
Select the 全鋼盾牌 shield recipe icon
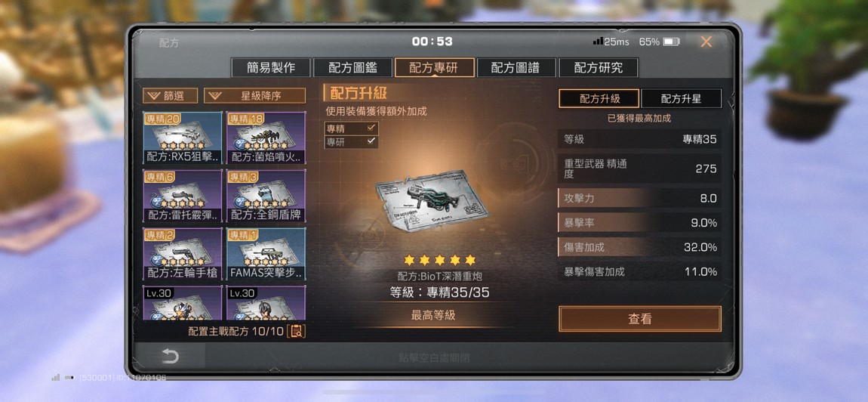[266, 196]
